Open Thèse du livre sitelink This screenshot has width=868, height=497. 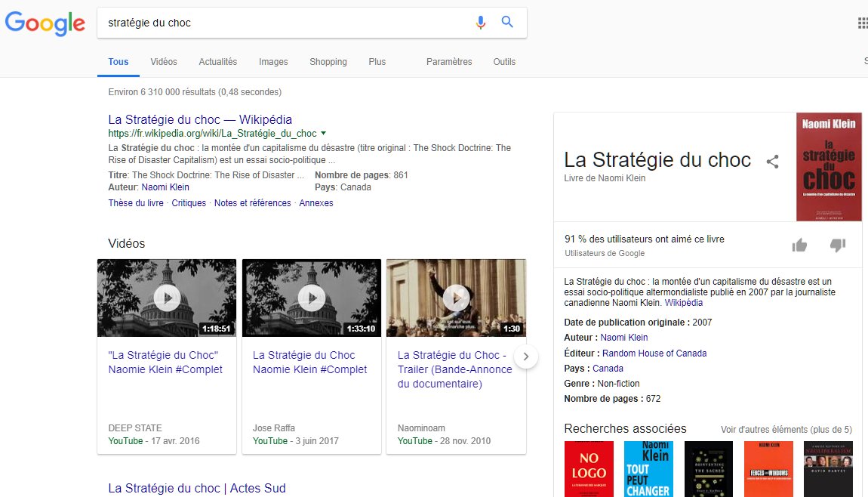[x=136, y=202]
